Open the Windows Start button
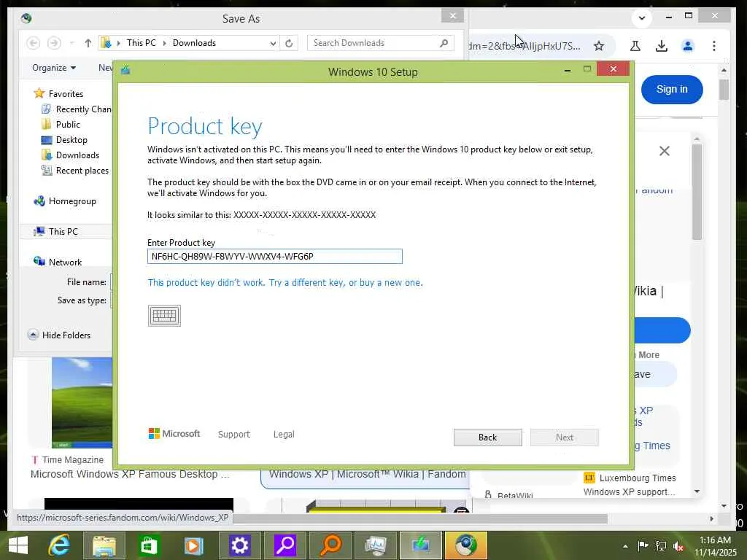The width and height of the screenshot is (747, 560). (18, 545)
